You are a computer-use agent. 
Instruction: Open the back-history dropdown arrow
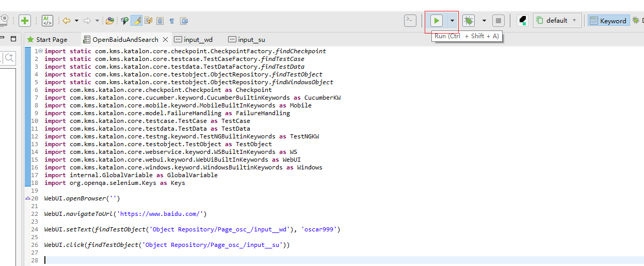76,21
